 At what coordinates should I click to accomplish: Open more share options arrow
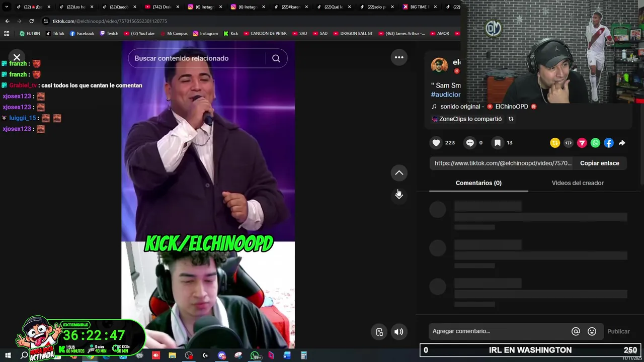(622, 143)
